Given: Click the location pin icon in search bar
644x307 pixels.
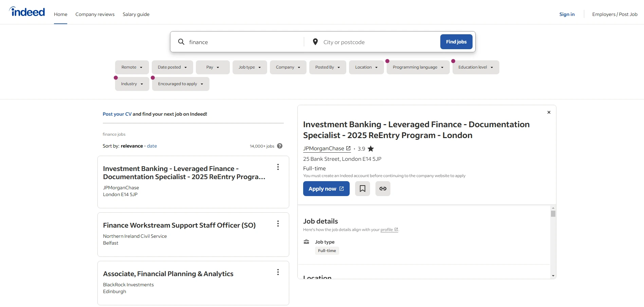Looking at the screenshot, I should coord(315,41).
